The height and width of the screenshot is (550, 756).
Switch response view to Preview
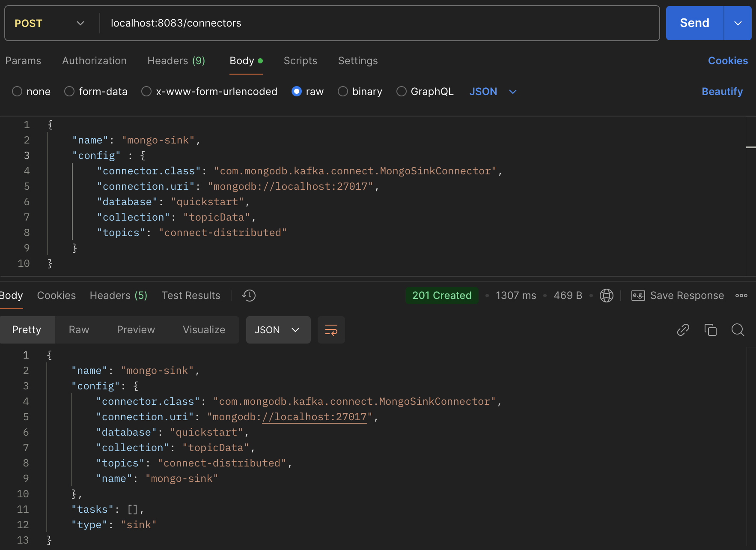coord(136,330)
